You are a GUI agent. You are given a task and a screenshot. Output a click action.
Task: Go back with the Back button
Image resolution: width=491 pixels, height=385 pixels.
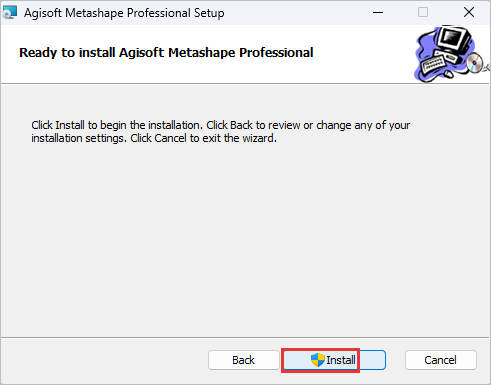click(244, 360)
